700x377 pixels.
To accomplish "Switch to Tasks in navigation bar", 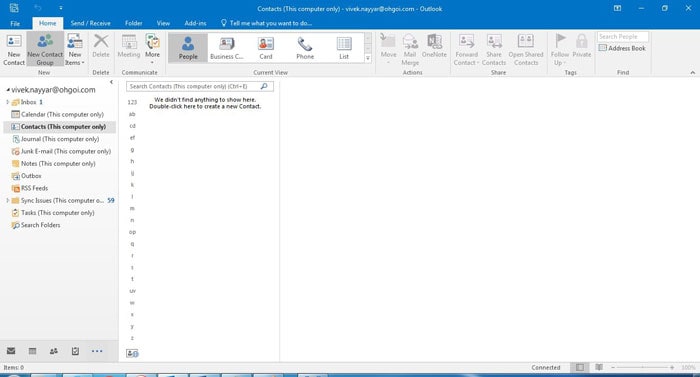I will (75, 351).
